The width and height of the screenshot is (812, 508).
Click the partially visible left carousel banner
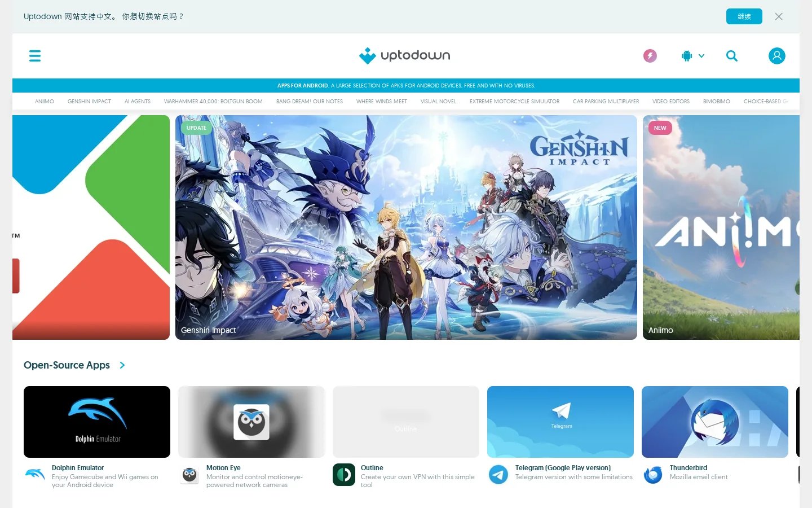pos(91,227)
